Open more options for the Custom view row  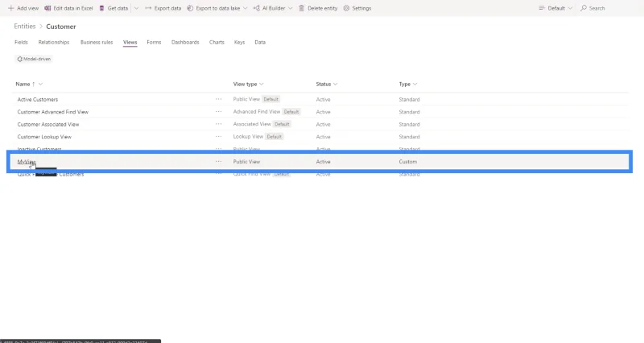218,162
